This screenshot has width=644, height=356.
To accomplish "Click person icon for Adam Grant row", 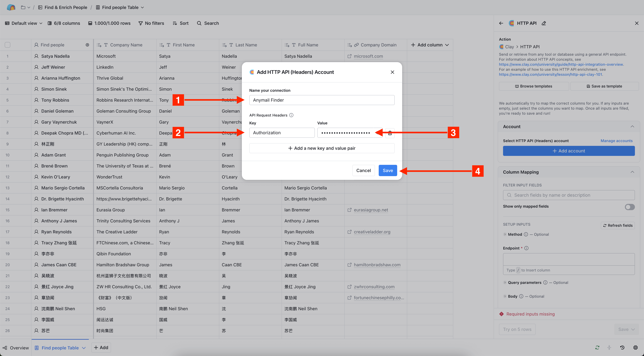I will click(36, 155).
